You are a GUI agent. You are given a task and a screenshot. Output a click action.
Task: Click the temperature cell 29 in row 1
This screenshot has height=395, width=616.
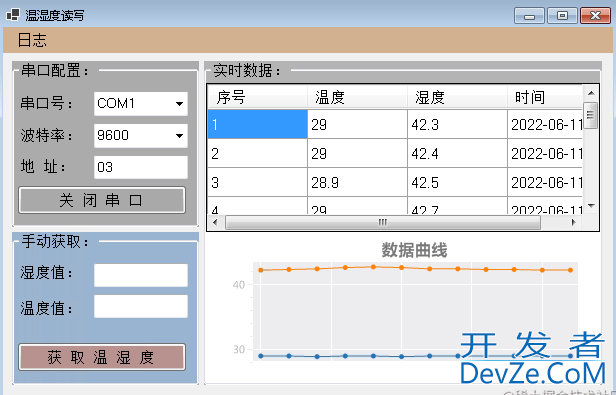pyautogui.click(x=357, y=124)
